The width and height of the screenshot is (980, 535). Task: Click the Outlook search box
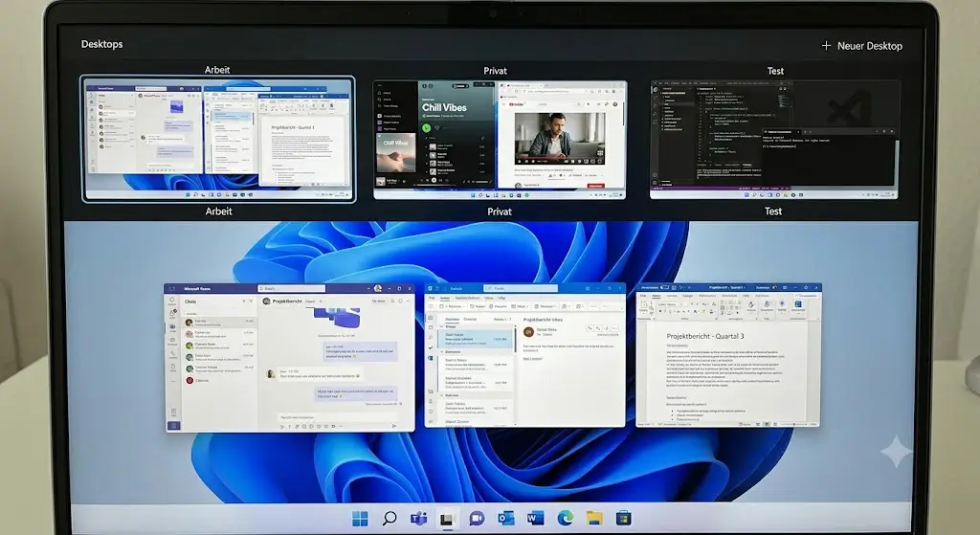click(520, 288)
